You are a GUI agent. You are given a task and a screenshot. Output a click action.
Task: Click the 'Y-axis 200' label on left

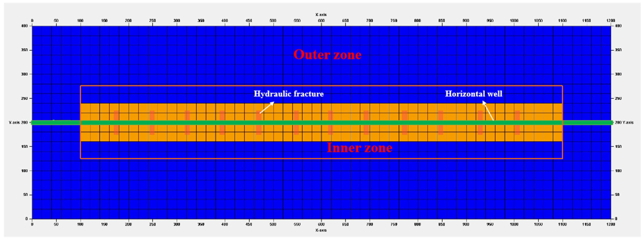[18, 123]
